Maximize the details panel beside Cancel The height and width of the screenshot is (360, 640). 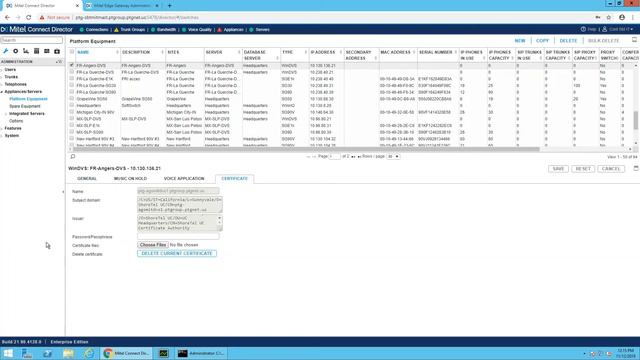636,168
